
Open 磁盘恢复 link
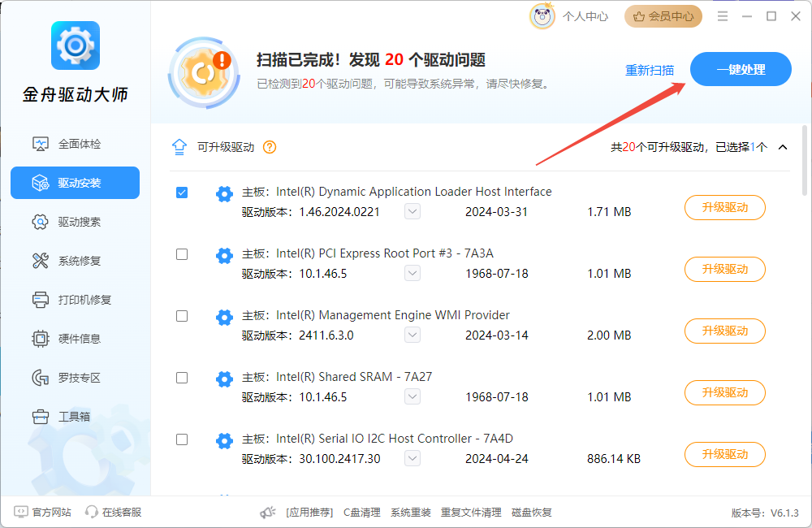point(531,513)
